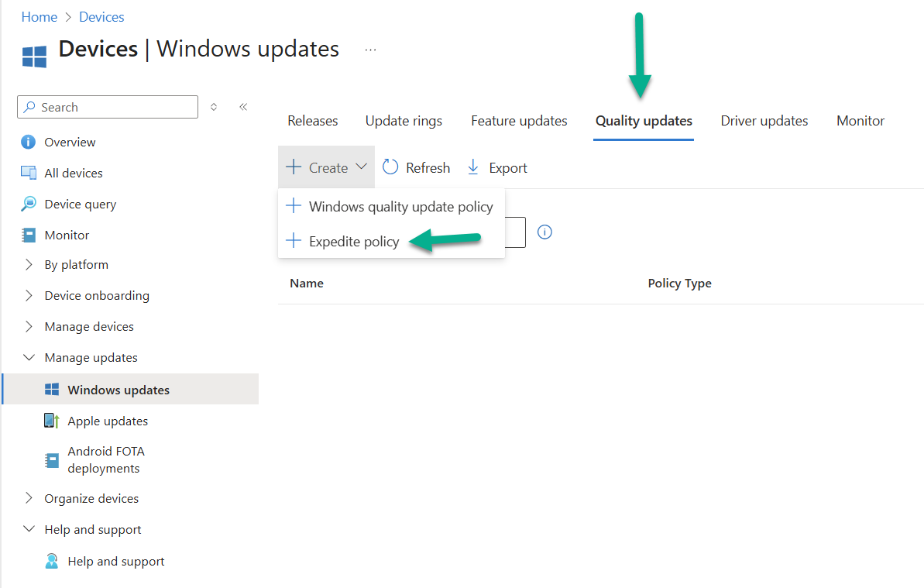924x588 pixels.
Task: Click the Refresh button
Action: (417, 167)
